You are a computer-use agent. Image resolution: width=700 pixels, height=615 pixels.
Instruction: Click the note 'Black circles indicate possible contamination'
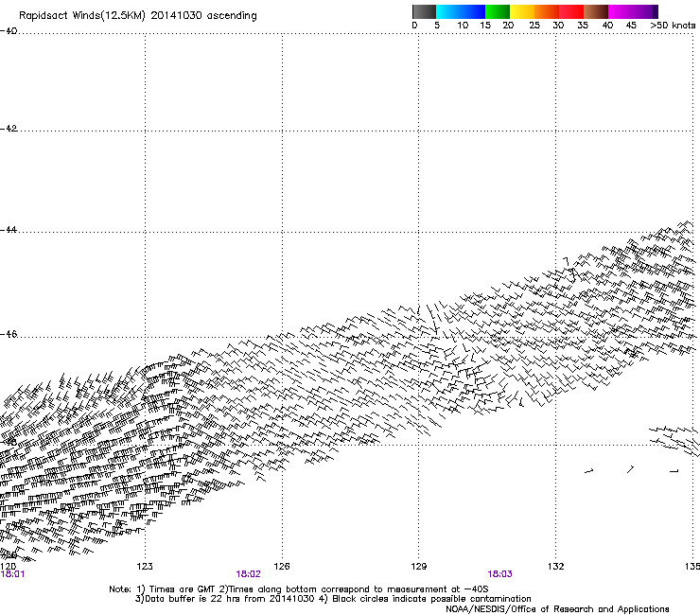click(x=431, y=599)
